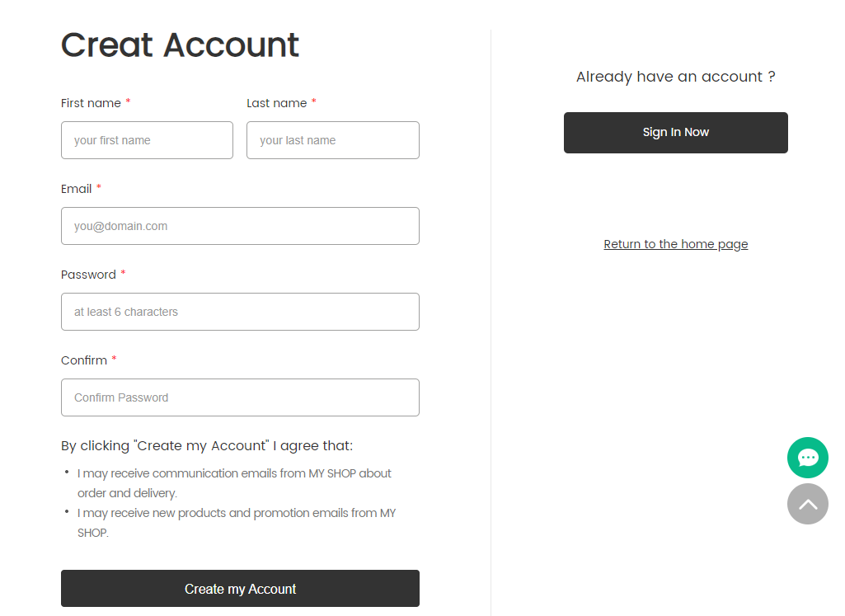Click the 'By clicking Create my Account' agreement line
845x616 pixels.
207,445
